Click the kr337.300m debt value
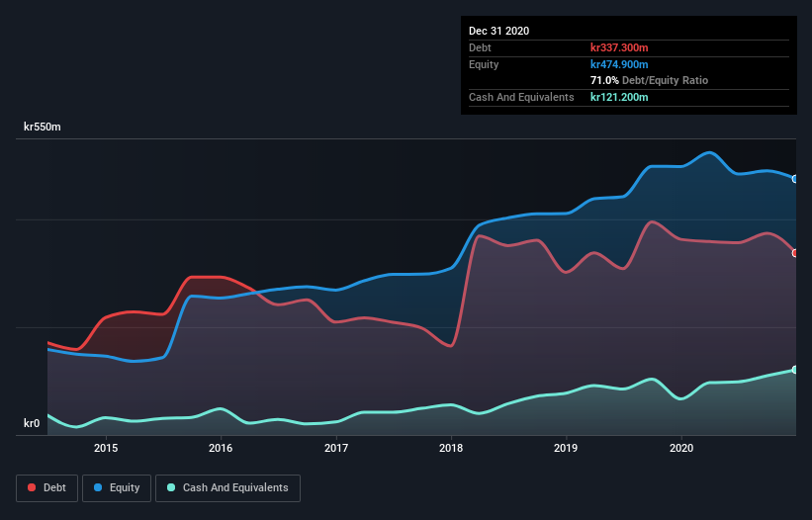The height and width of the screenshot is (520, 812). tap(619, 47)
